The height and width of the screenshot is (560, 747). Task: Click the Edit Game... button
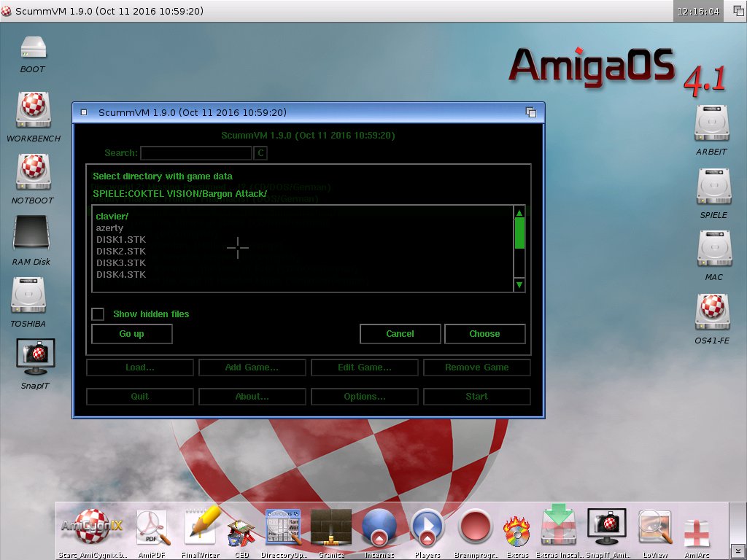[365, 367]
